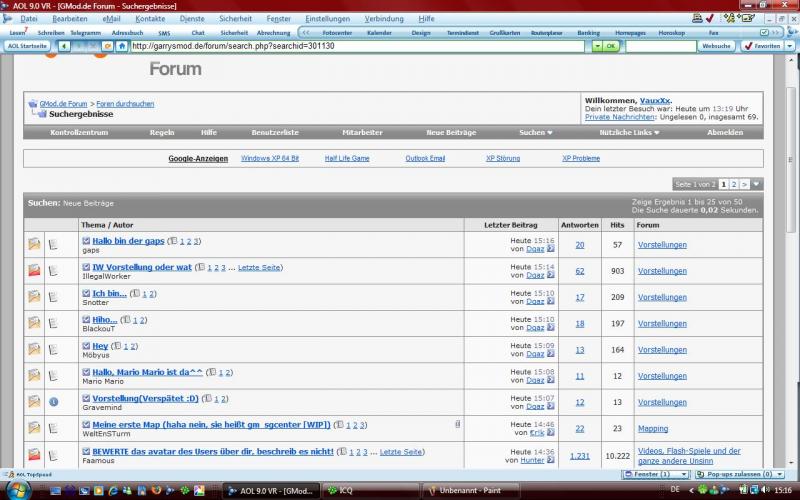Open the page-jump dropdown arrow in pagination
The image size is (800, 500).
point(756,184)
